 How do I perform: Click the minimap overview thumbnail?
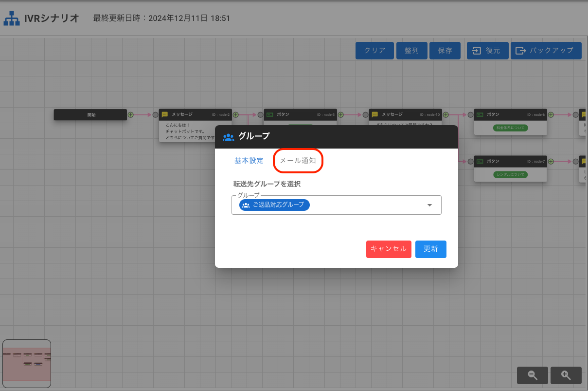click(27, 363)
